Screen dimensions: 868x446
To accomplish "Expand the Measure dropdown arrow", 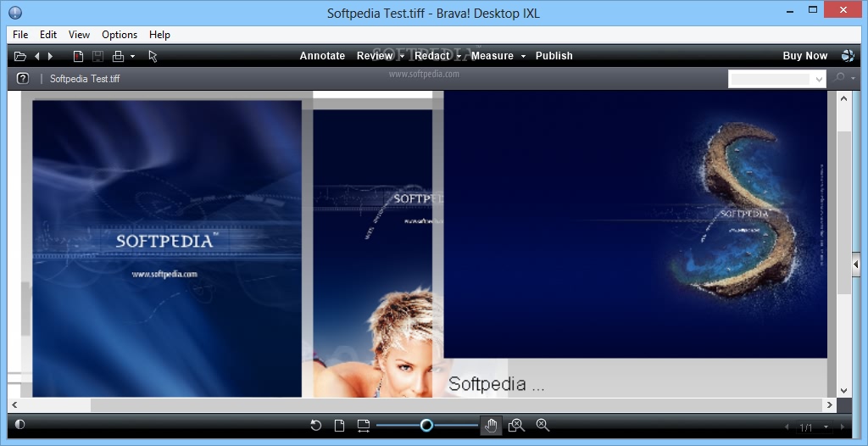I will point(523,56).
